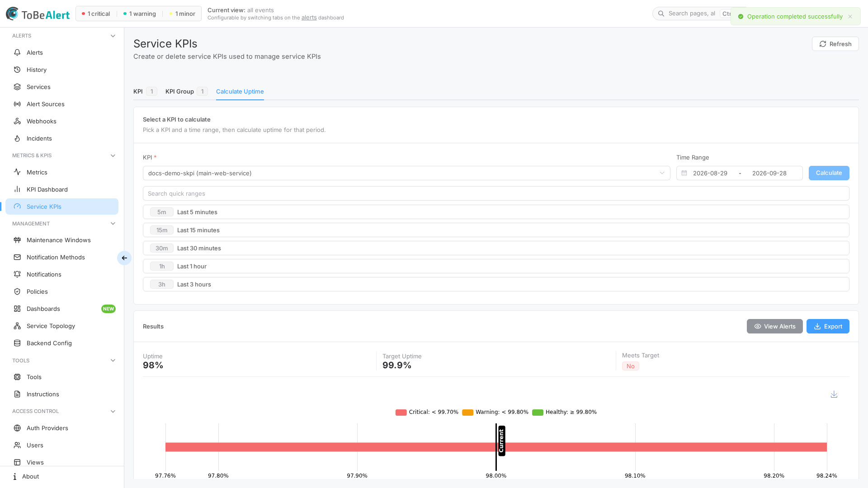Open Service KPIs in sidebar
This screenshot has width=868, height=488.
click(62, 206)
